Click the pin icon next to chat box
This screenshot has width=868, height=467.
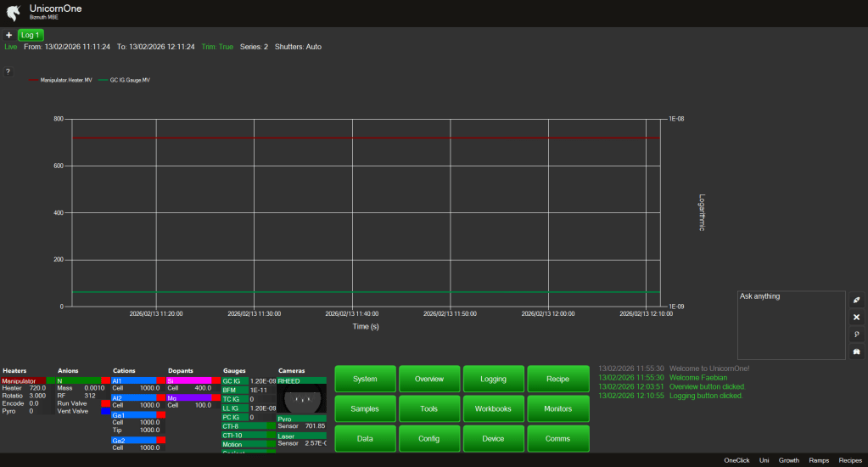point(856,335)
